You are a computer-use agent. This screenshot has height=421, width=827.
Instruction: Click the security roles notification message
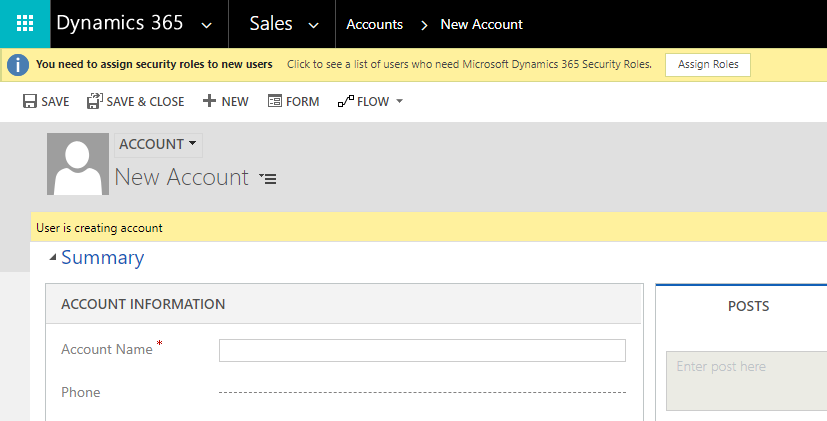pos(154,64)
